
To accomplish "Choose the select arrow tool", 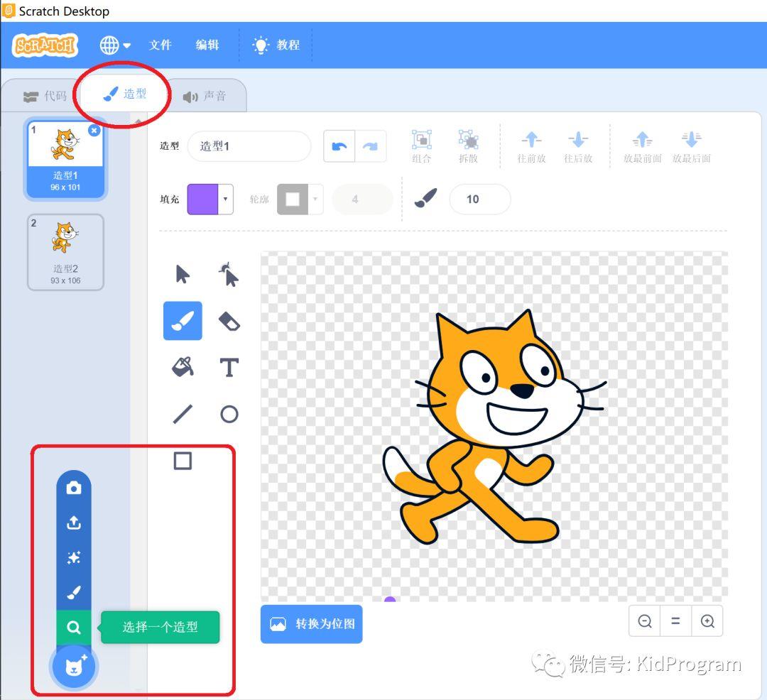I will pyautogui.click(x=183, y=274).
